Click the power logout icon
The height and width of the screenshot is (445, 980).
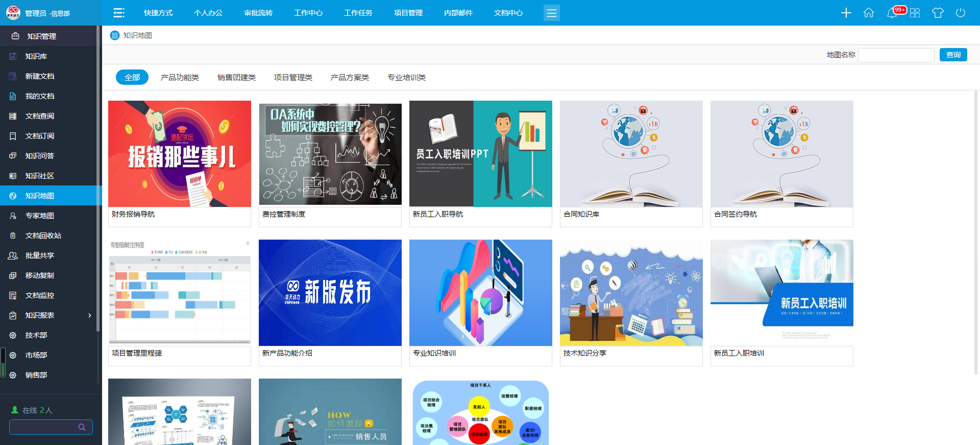pyautogui.click(x=960, y=13)
